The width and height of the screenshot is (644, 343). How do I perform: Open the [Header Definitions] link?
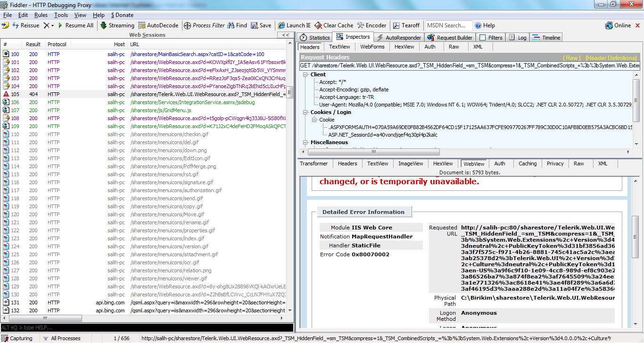(611, 57)
